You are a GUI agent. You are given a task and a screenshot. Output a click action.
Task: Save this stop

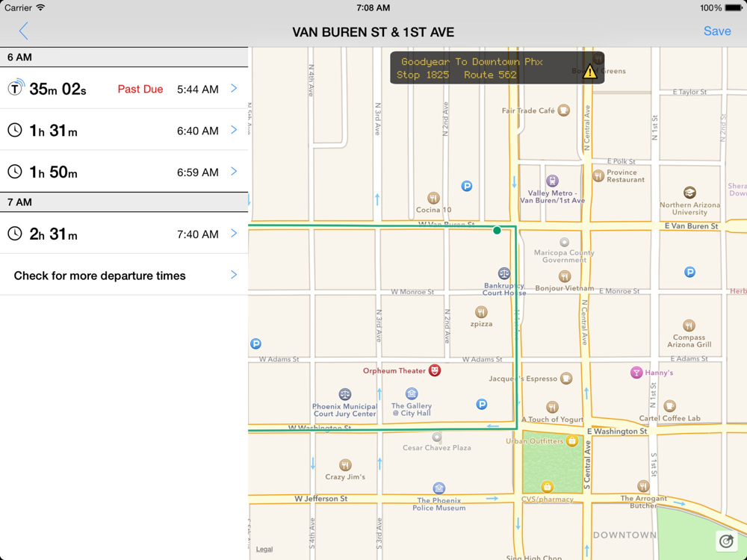717,31
